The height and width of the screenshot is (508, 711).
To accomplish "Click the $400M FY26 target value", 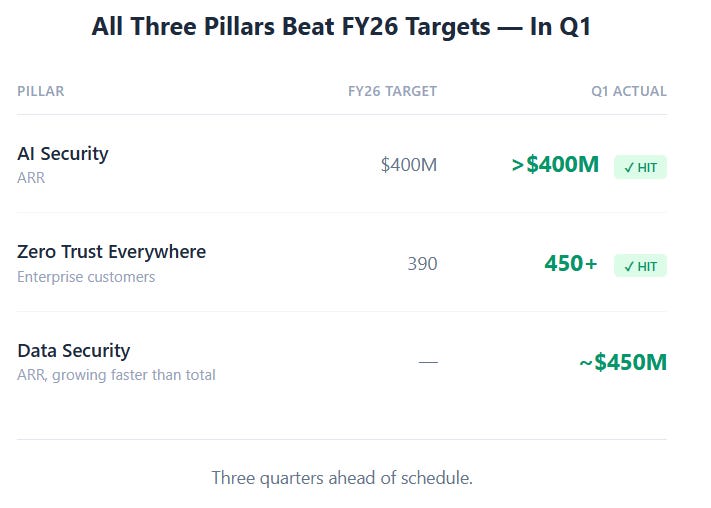I will [x=409, y=165].
